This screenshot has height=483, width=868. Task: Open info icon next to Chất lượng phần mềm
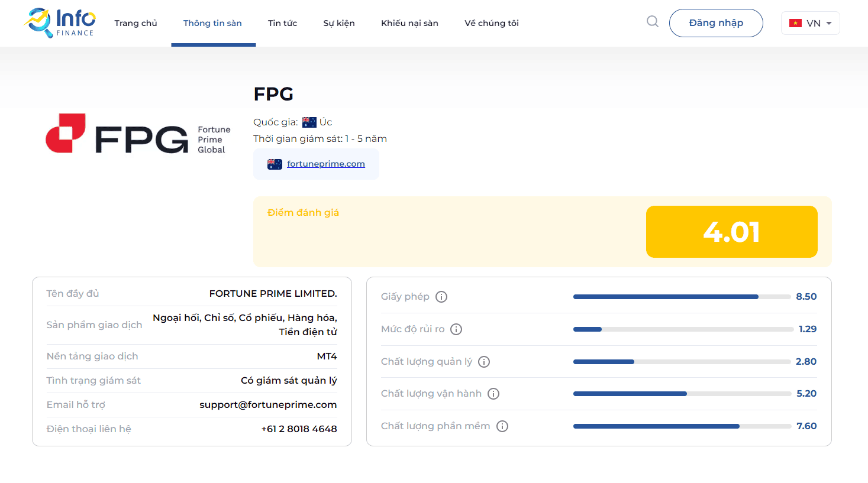[x=502, y=426]
